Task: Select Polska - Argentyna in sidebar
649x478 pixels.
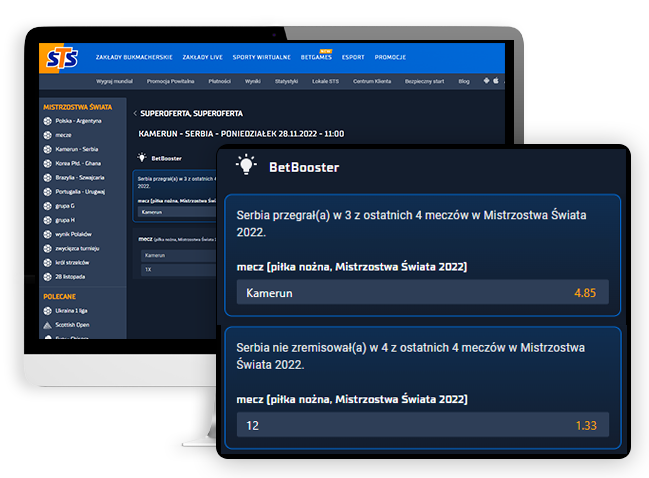Action: (78, 121)
